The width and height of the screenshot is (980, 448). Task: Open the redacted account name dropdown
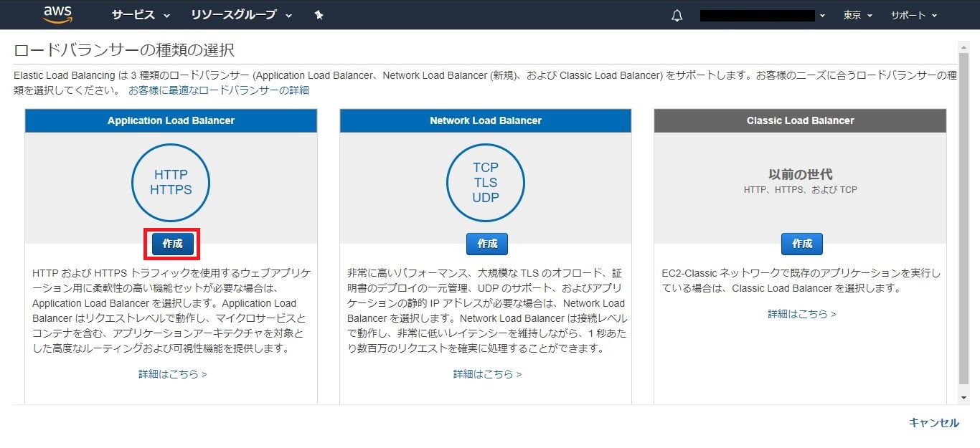(762, 15)
